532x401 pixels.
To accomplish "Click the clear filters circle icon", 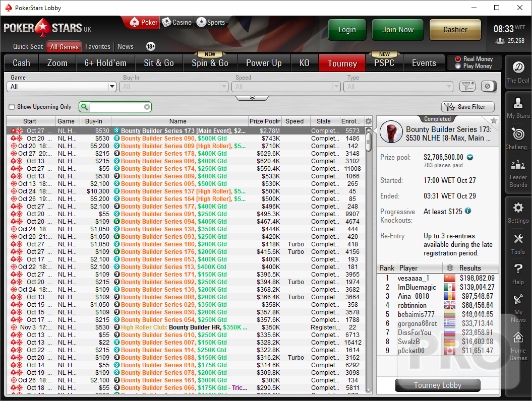I will pos(489,87).
